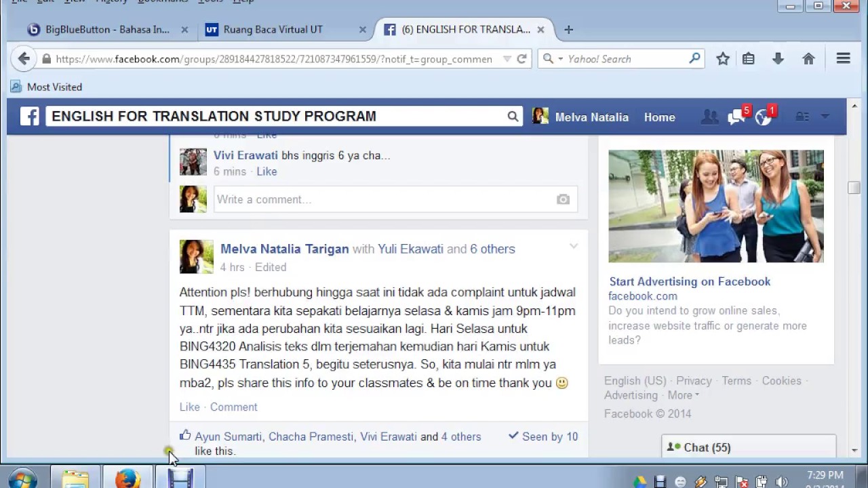Comment on Melva's Attention post
The height and width of the screenshot is (488, 868).
234,407
